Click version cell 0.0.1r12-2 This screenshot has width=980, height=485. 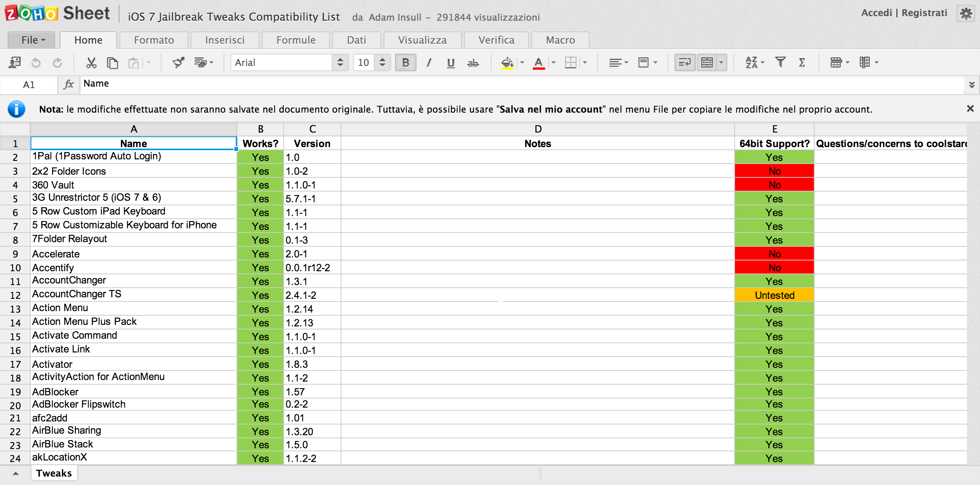pyautogui.click(x=312, y=267)
